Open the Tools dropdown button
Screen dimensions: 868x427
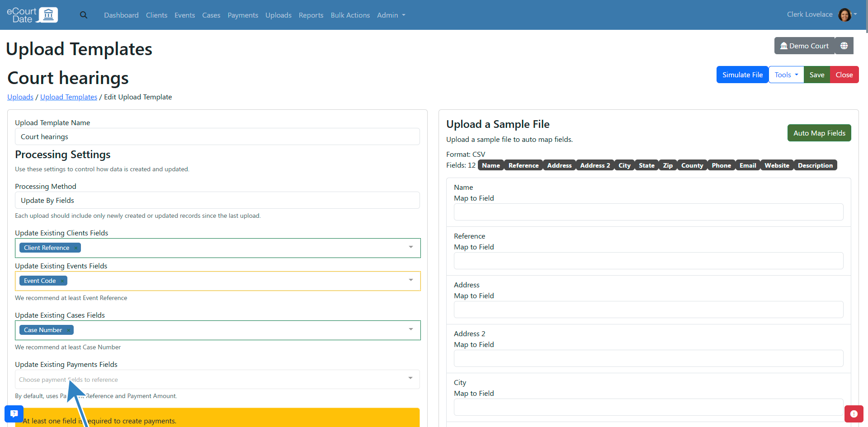pyautogui.click(x=786, y=75)
